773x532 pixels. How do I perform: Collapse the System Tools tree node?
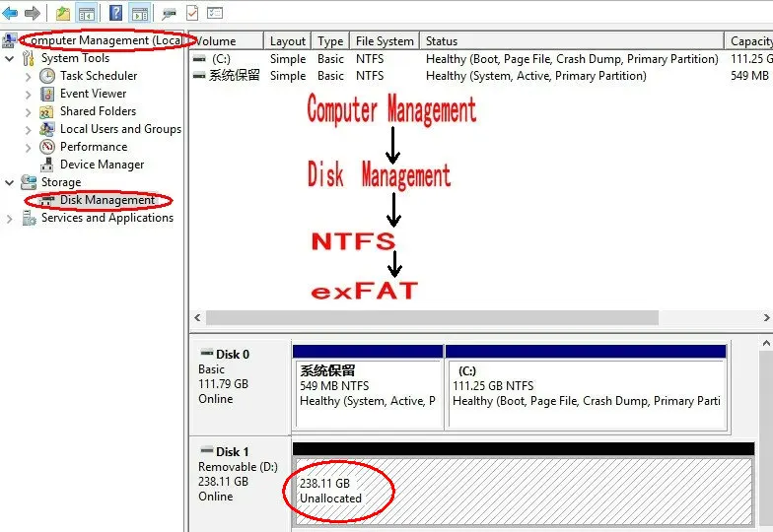(9, 59)
